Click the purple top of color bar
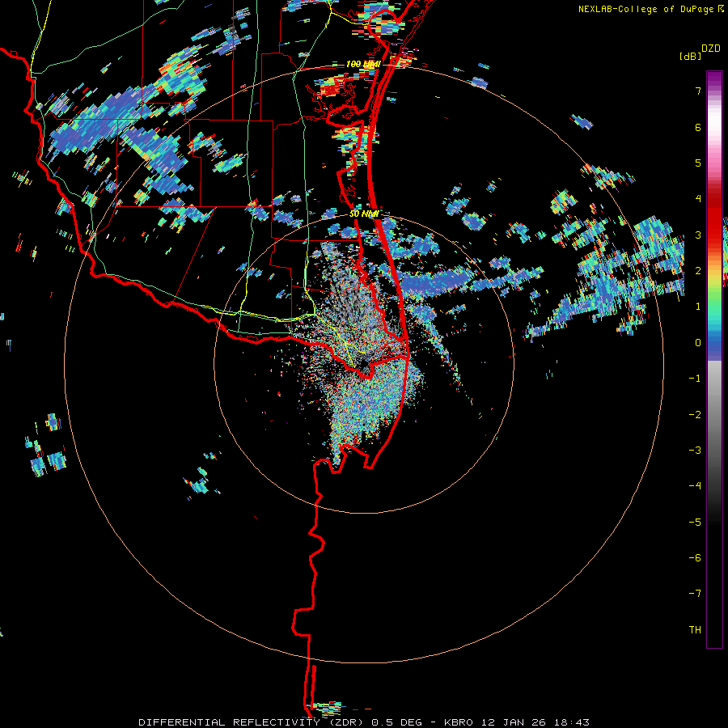 pos(714,79)
